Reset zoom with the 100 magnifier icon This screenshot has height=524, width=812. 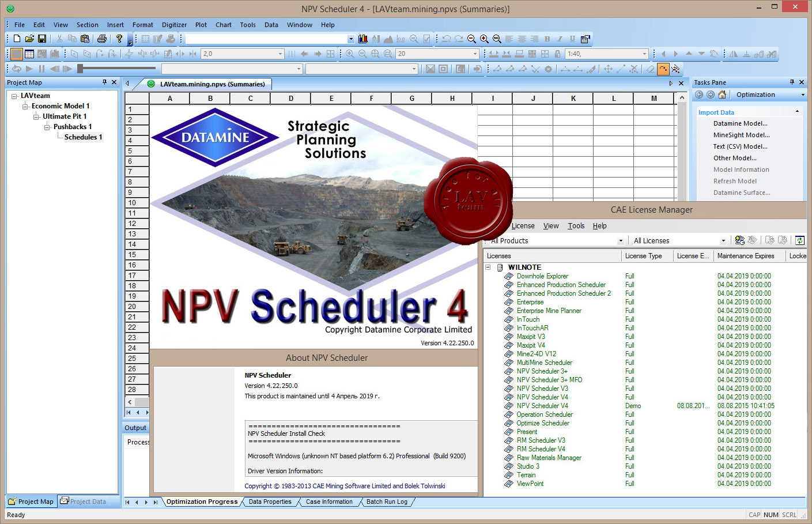497,39
